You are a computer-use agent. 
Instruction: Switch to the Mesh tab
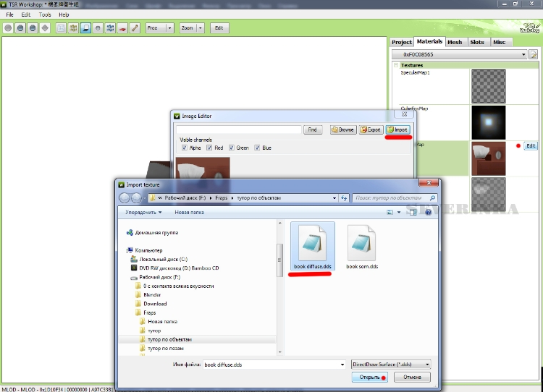click(x=455, y=42)
